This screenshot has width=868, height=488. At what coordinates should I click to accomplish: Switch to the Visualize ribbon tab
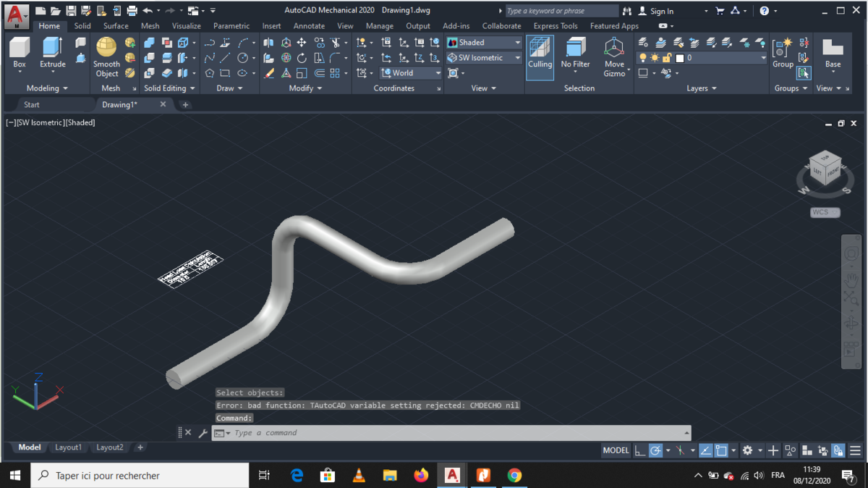pyautogui.click(x=186, y=26)
